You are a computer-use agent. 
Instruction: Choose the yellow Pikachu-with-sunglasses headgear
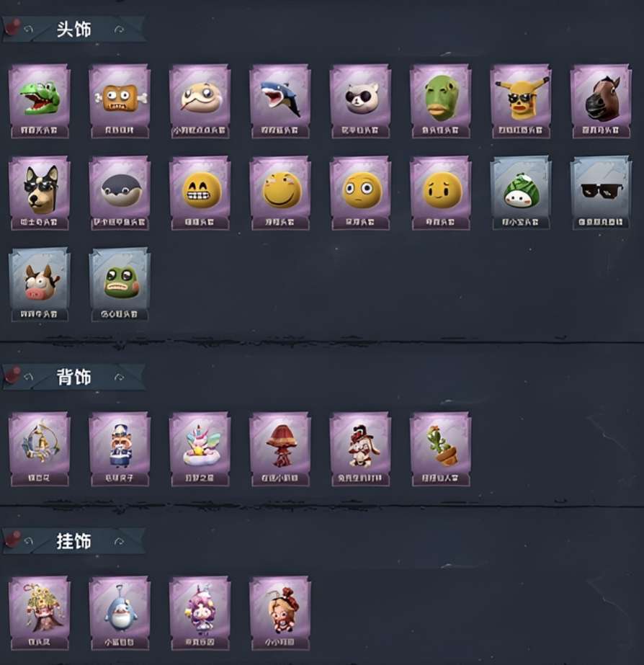520,101
